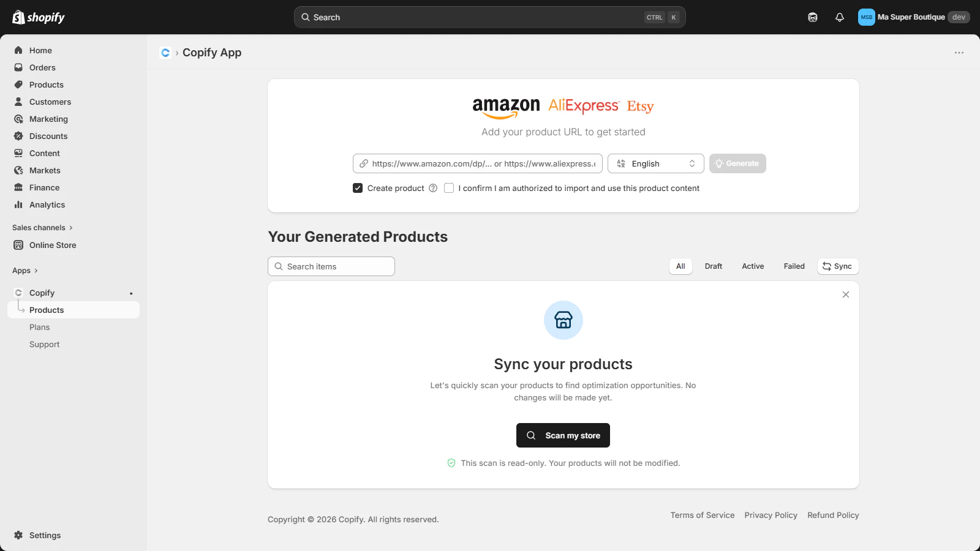Open the main Products section

73,84
